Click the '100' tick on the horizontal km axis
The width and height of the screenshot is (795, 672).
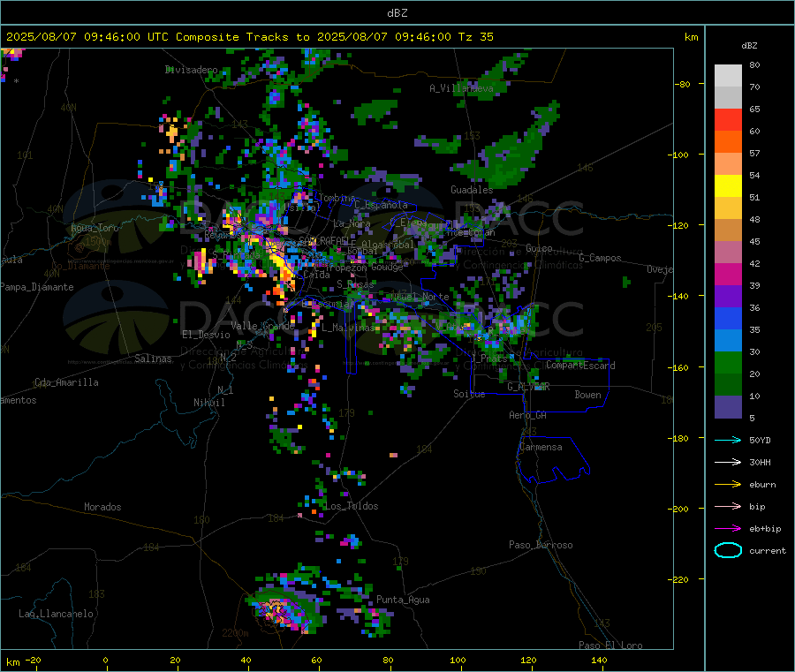coord(458,660)
